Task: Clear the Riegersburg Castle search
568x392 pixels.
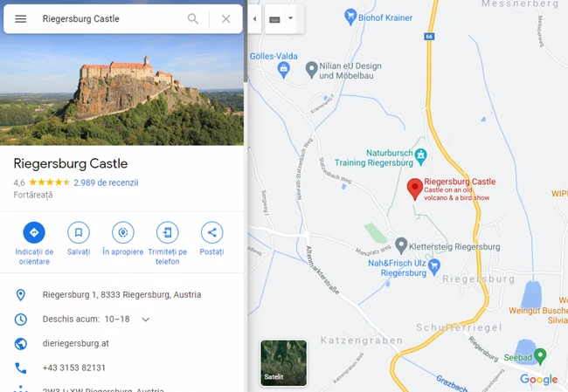Action: tap(226, 19)
